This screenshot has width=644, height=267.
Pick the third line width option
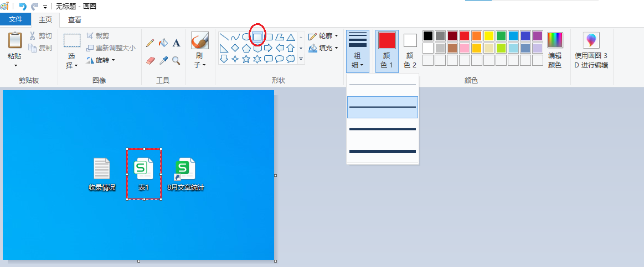(383, 129)
